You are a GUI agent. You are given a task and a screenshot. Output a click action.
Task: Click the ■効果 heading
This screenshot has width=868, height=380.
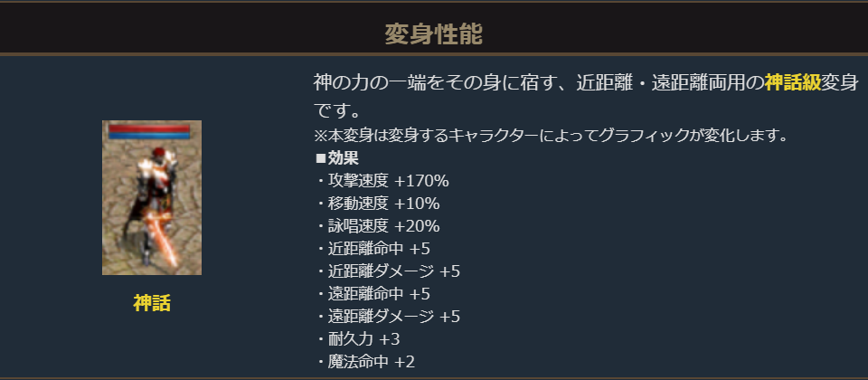[x=338, y=158]
